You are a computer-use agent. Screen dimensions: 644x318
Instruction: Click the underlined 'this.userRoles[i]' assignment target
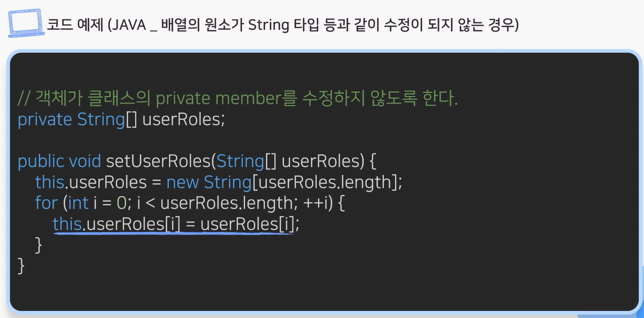pyautogui.click(x=117, y=224)
